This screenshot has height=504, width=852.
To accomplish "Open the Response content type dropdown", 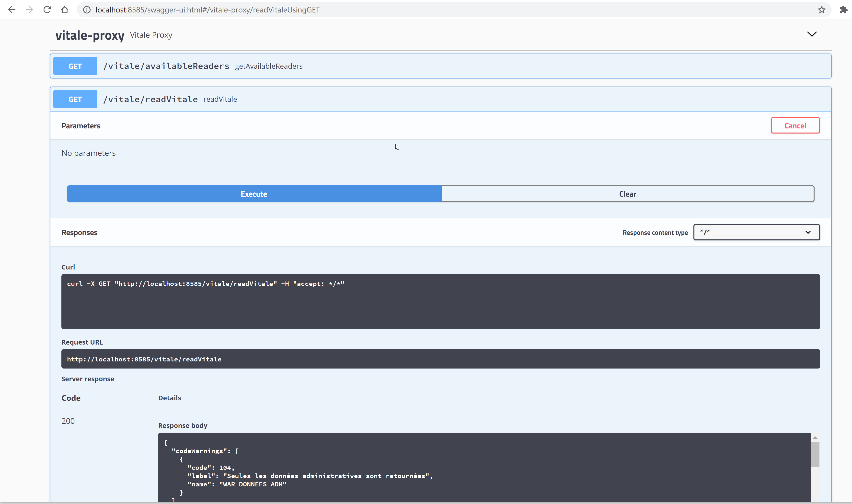I will [x=757, y=232].
